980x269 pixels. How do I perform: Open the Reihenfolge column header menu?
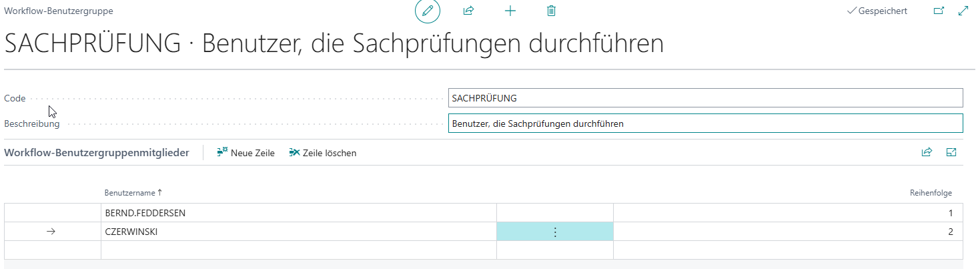(931, 193)
